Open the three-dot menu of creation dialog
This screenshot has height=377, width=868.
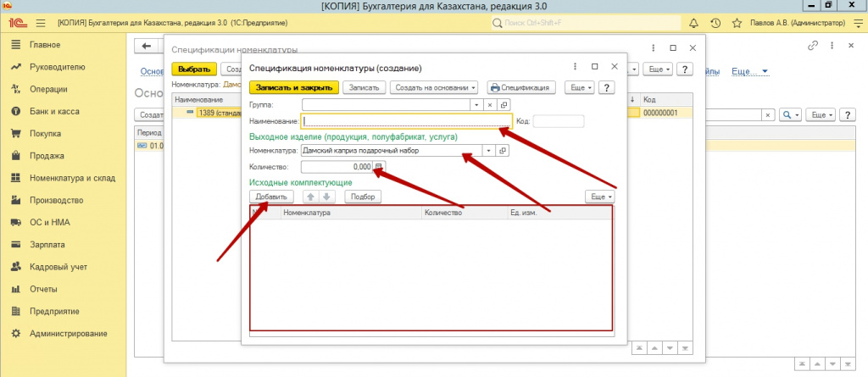[576, 66]
